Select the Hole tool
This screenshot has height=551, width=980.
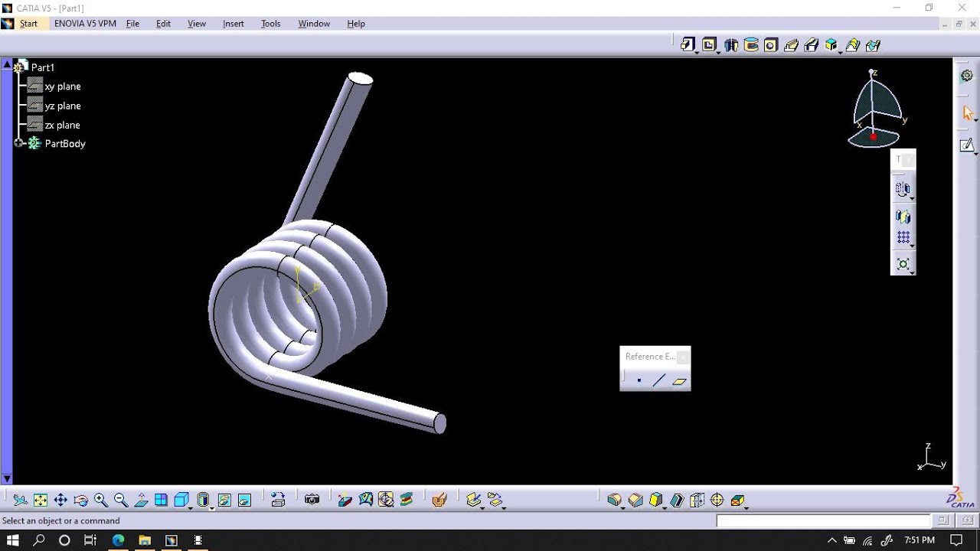pyautogui.click(x=771, y=45)
